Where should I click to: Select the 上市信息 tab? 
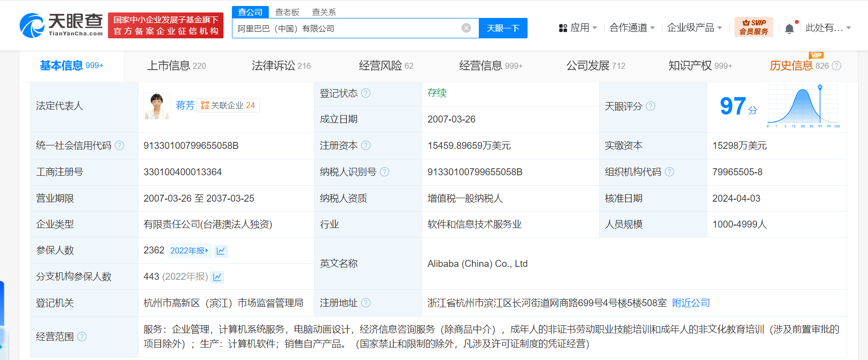177,66
